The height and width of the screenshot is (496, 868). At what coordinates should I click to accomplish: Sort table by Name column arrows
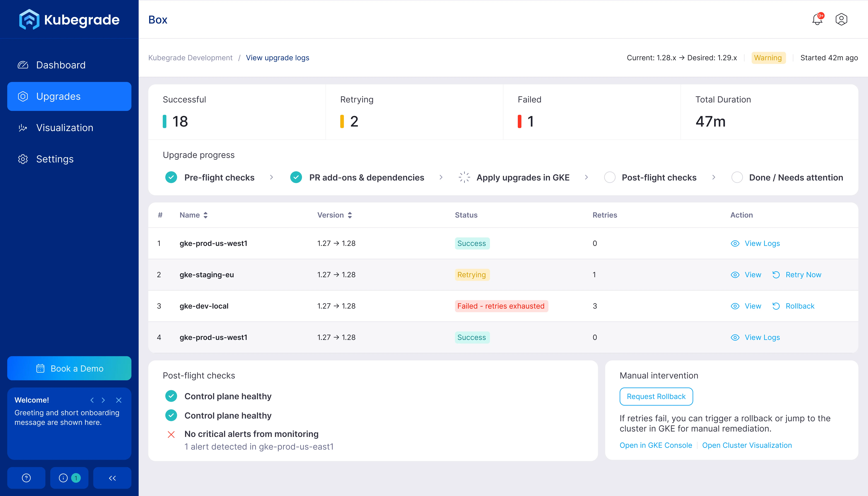[205, 215]
